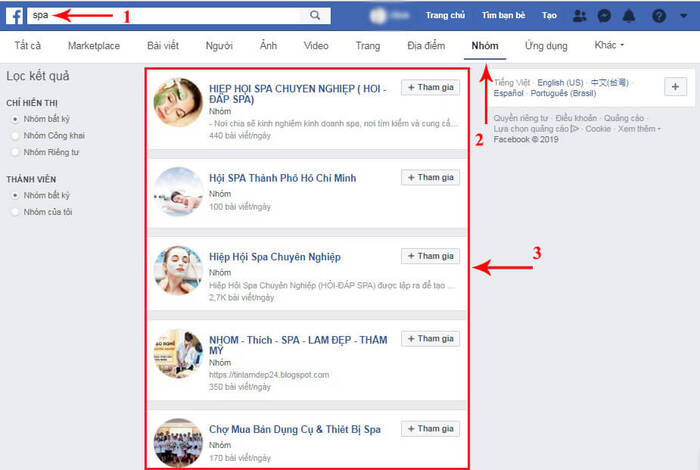Image resolution: width=700 pixels, height=470 pixels.
Task: Open Hiệp Hội Spa Chuyên Nghiệp group title
Action: (x=275, y=257)
